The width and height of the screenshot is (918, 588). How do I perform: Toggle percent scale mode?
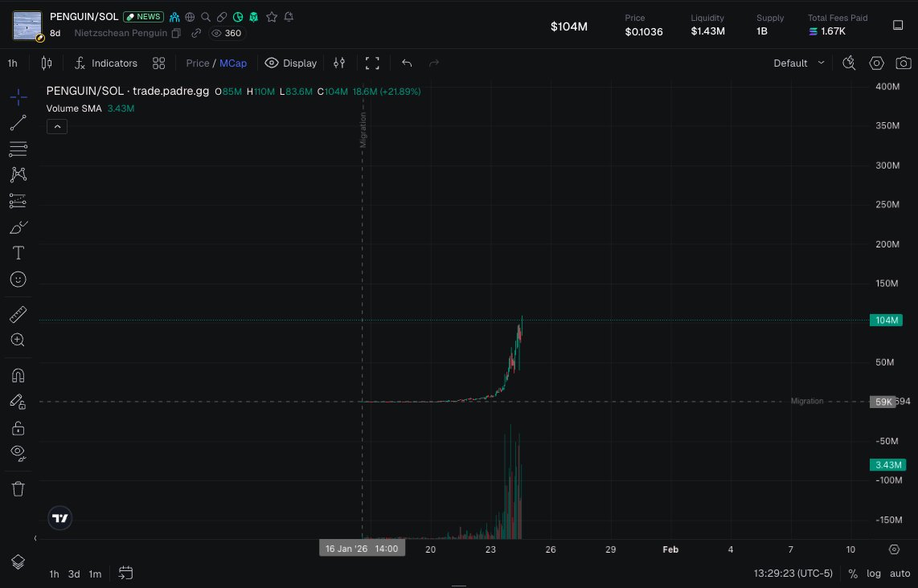coord(853,574)
